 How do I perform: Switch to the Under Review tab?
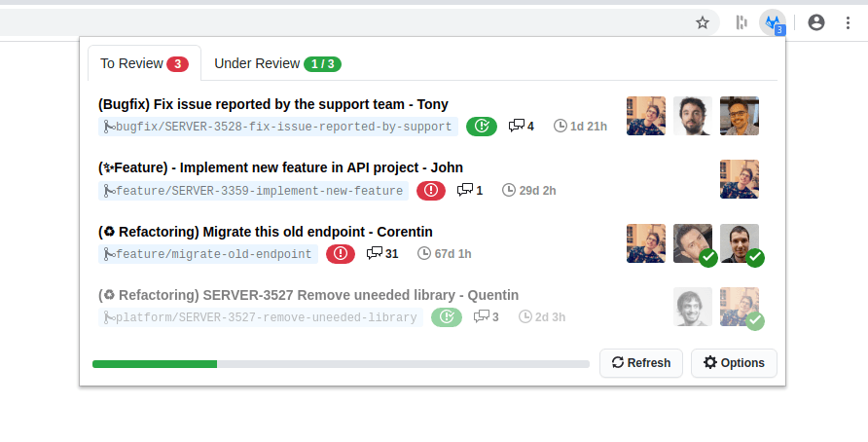[x=277, y=64]
